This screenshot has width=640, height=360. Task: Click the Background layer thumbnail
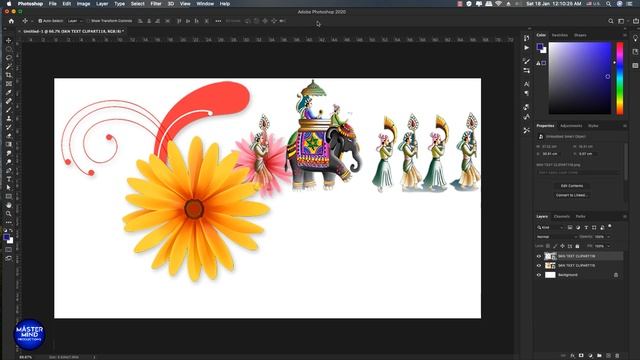pyautogui.click(x=550, y=275)
